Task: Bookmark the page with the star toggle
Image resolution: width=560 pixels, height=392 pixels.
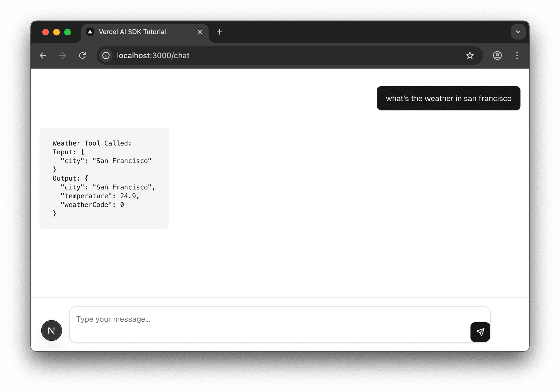Action: tap(470, 55)
